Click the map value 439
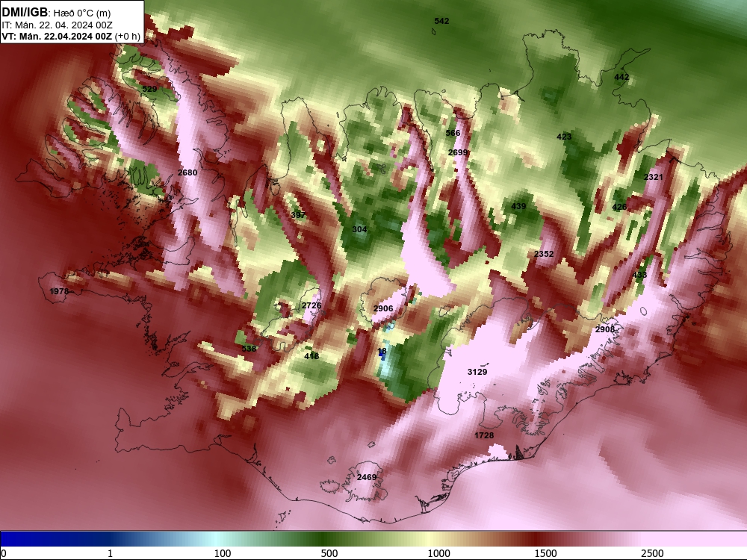 click(x=518, y=206)
